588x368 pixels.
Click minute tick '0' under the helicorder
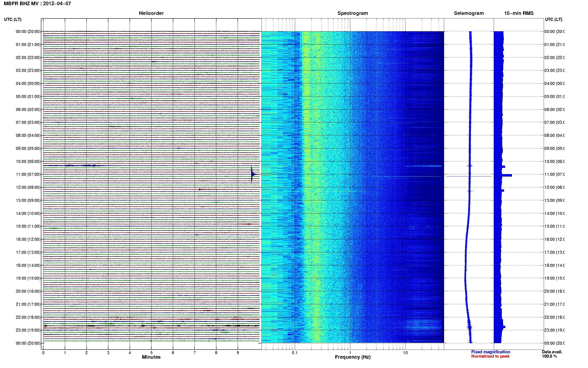(43, 353)
